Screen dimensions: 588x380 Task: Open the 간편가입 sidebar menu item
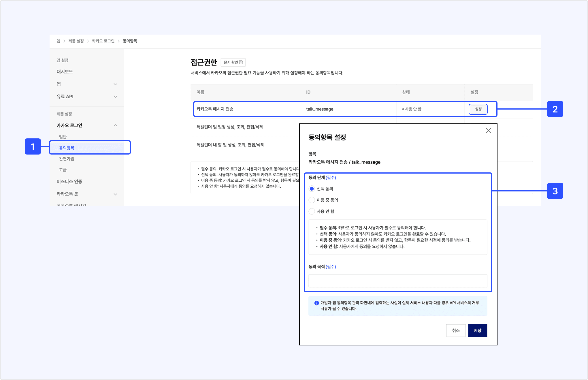[x=67, y=159]
